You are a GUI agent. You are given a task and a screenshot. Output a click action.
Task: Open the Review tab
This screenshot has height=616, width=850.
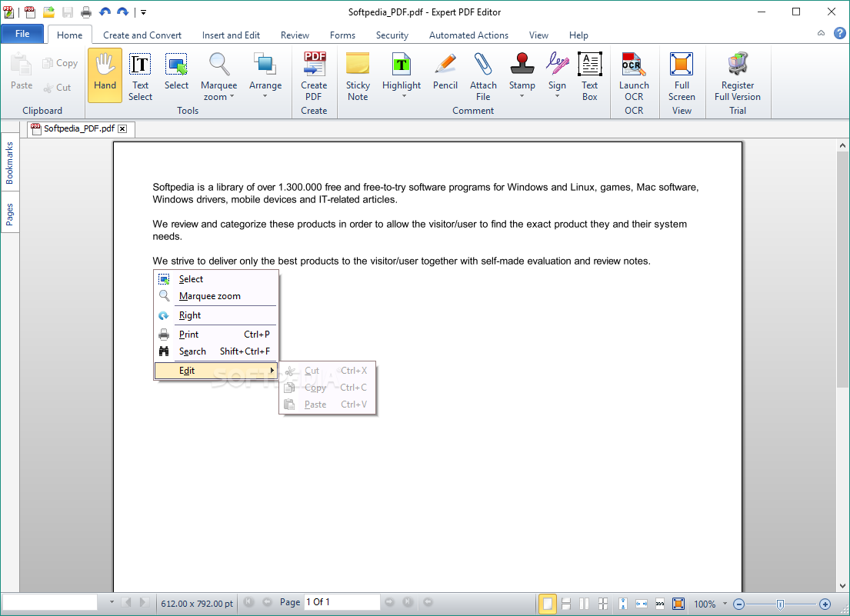[295, 35]
